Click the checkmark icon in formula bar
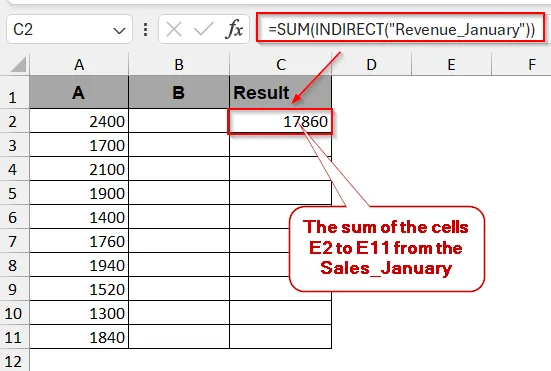The width and height of the screenshot is (551, 371). click(x=204, y=29)
